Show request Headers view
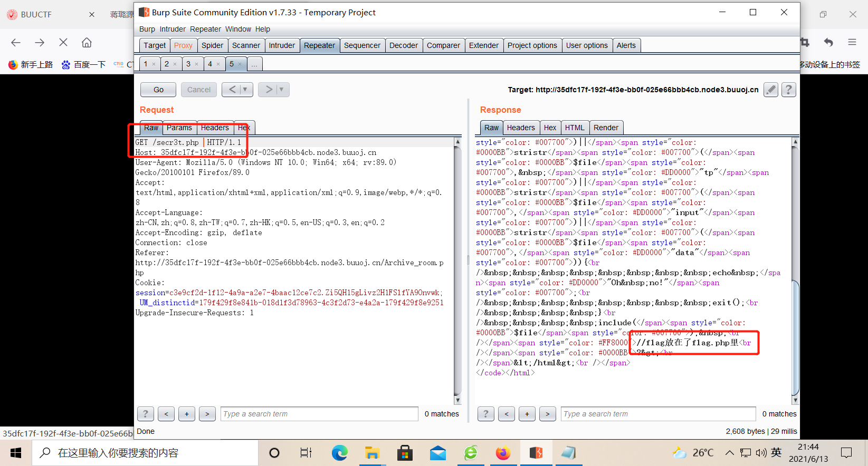 coord(215,128)
